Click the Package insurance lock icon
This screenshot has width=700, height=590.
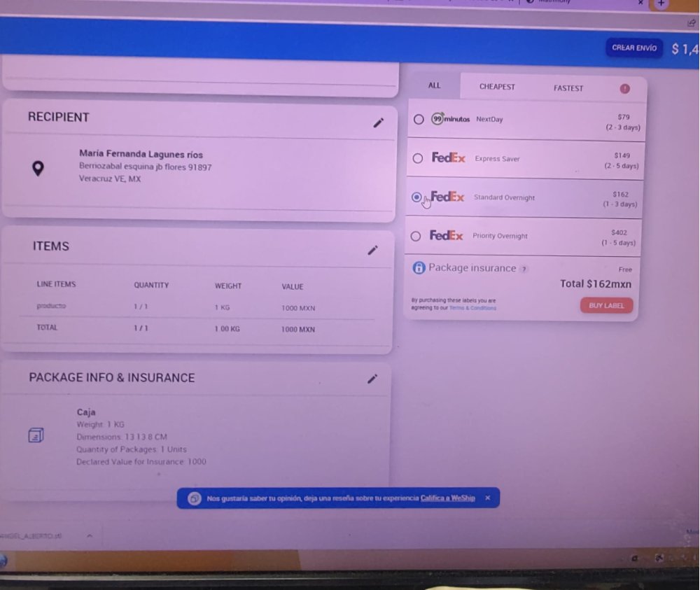click(419, 268)
